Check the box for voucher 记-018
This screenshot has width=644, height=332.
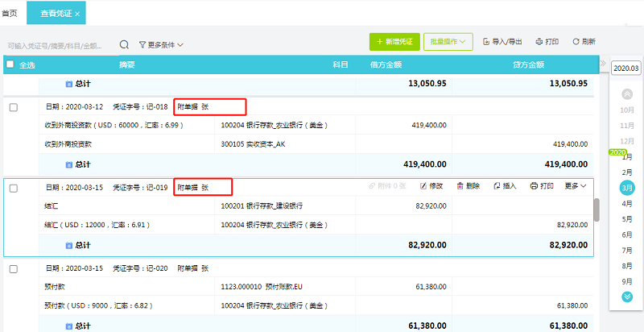pos(13,107)
